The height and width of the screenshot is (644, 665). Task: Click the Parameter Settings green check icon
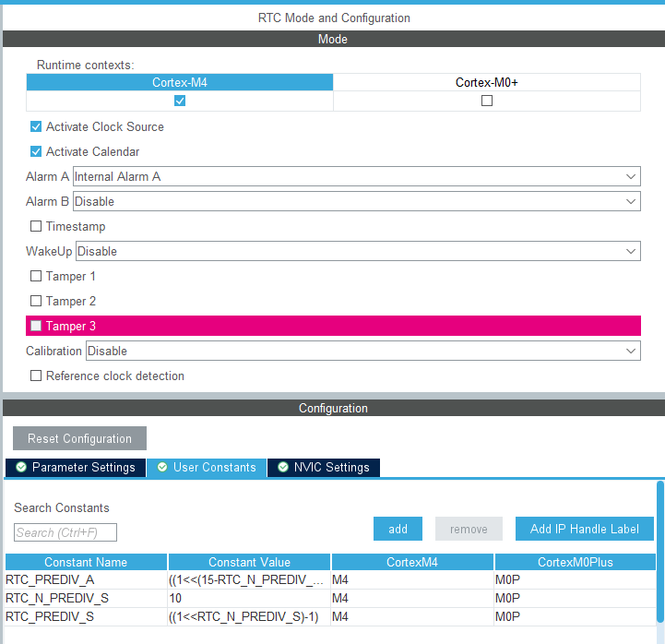(x=21, y=468)
